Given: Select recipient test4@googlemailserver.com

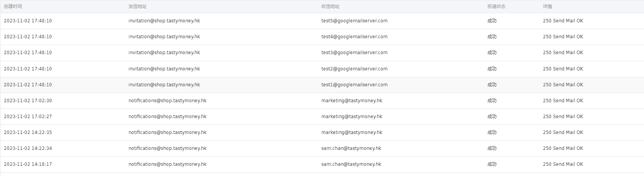Looking at the screenshot, I should [x=355, y=37].
